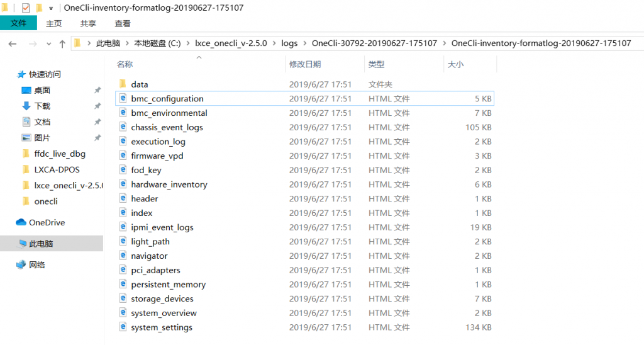Go forward with the right arrow button
The image size is (644, 345).
[x=33, y=43]
